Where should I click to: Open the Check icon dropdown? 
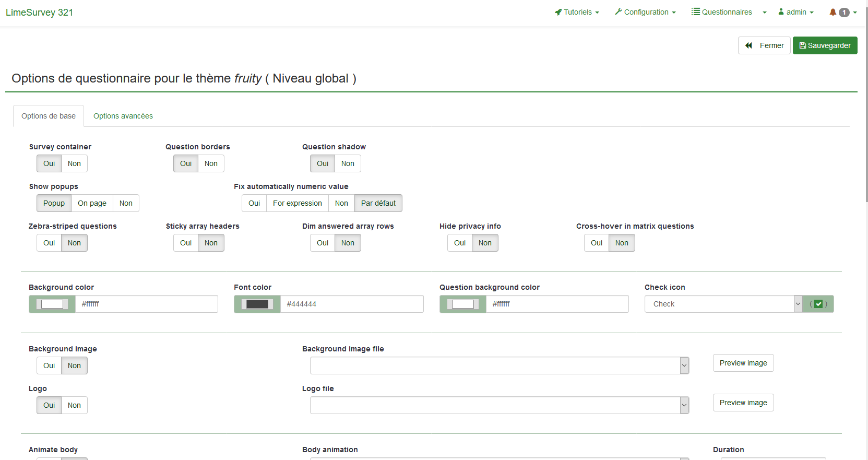[723, 304]
